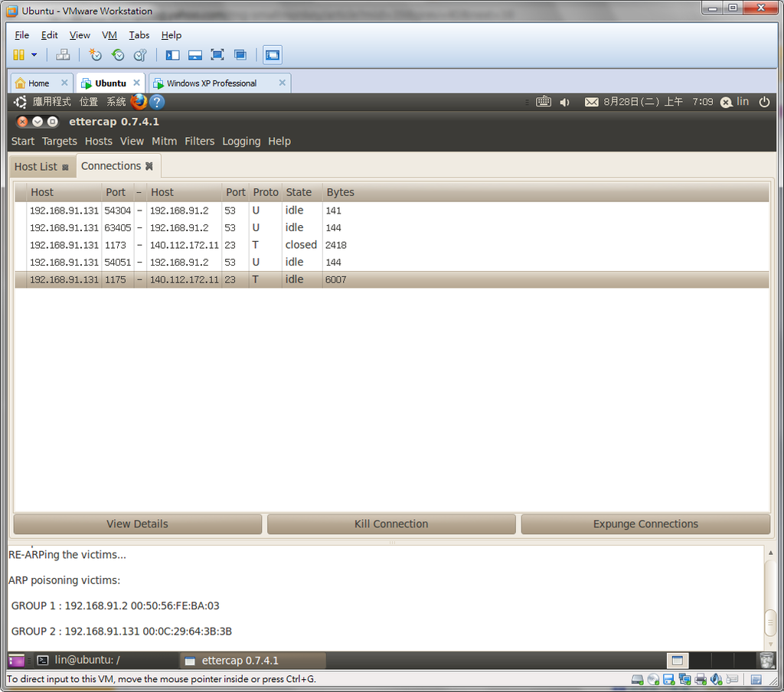This screenshot has width=784, height=692.
Task: Open ettercap Mitm menu
Action: pos(164,141)
